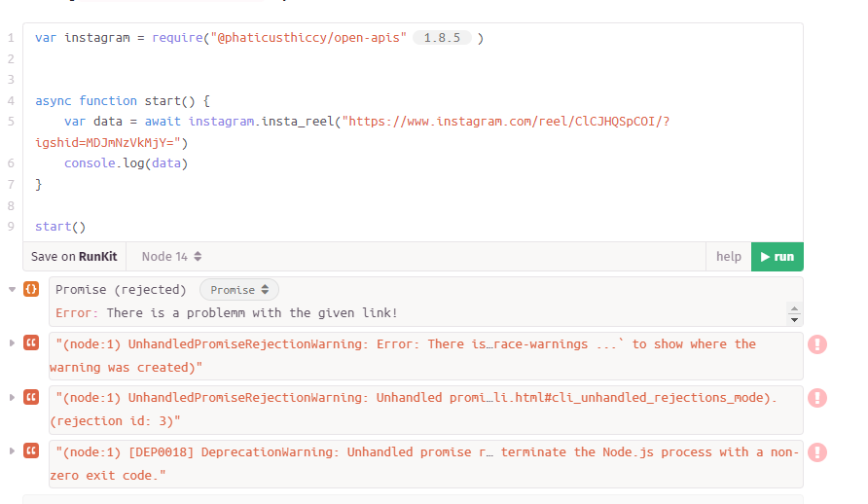Click the 'Promise (rejected)' label
Image resolution: width=868 pixels, height=504 pixels.
point(121,290)
